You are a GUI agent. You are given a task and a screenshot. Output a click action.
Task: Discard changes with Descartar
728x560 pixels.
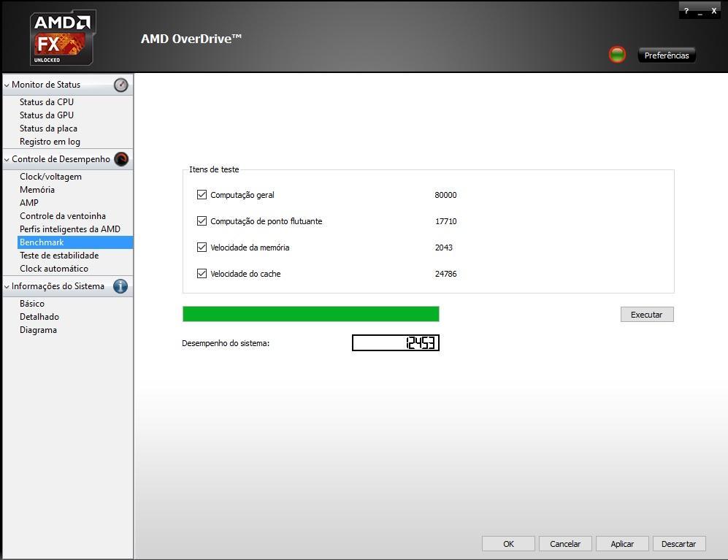click(679, 544)
